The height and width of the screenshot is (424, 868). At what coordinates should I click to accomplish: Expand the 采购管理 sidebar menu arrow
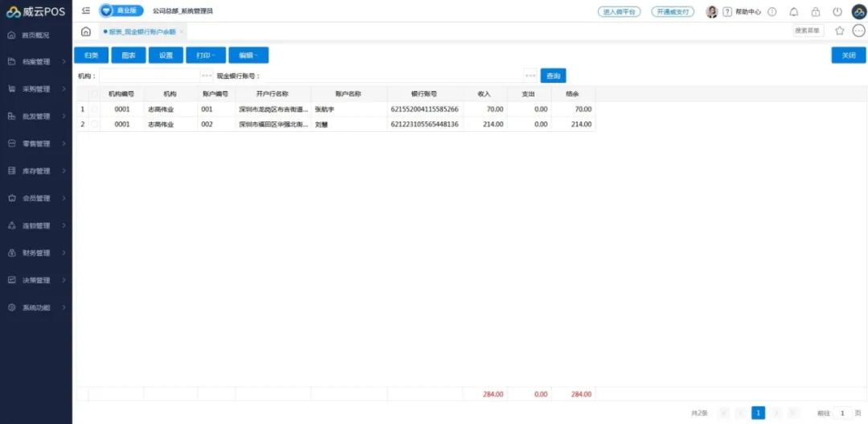click(64, 89)
